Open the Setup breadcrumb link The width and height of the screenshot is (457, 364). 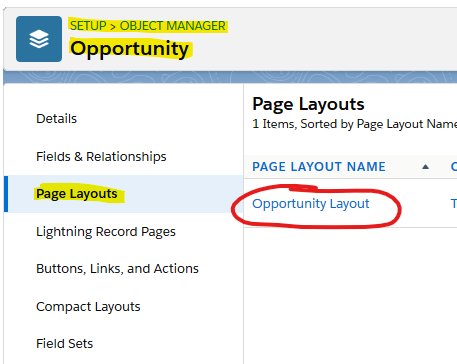(x=88, y=26)
